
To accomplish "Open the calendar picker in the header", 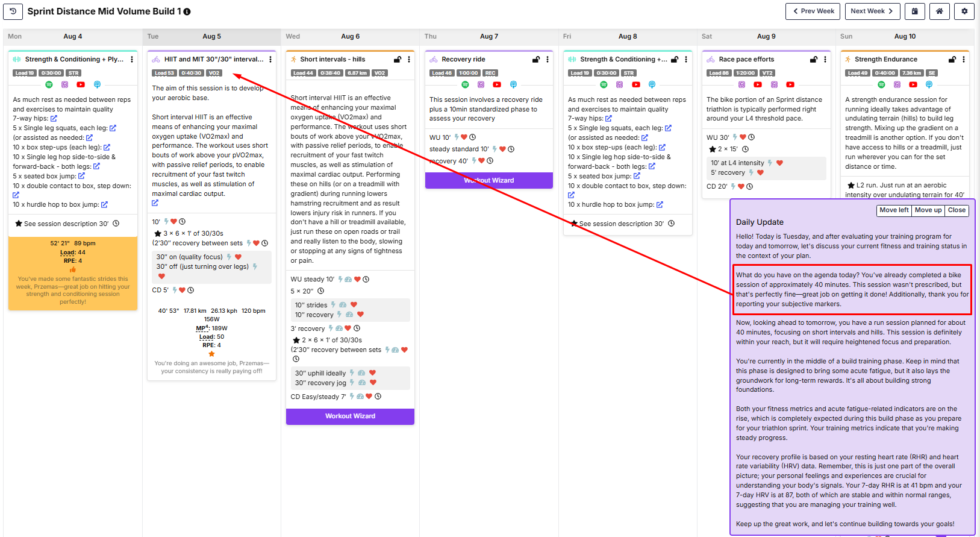I will tap(914, 11).
